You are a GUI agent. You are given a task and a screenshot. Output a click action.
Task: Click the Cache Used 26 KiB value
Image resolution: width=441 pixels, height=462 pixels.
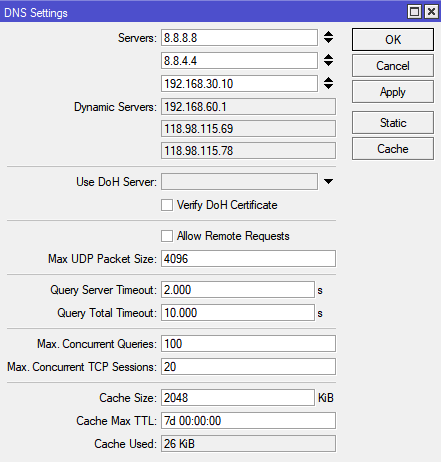pos(248,444)
